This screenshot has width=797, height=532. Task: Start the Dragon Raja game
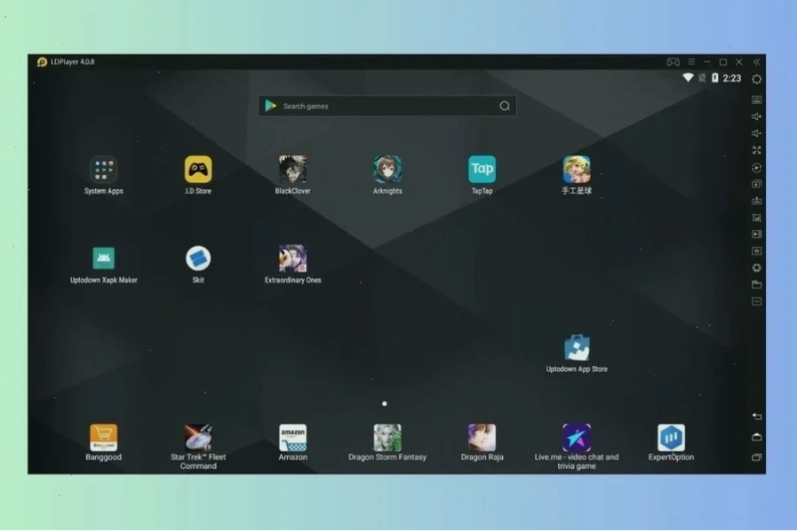click(482, 438)
